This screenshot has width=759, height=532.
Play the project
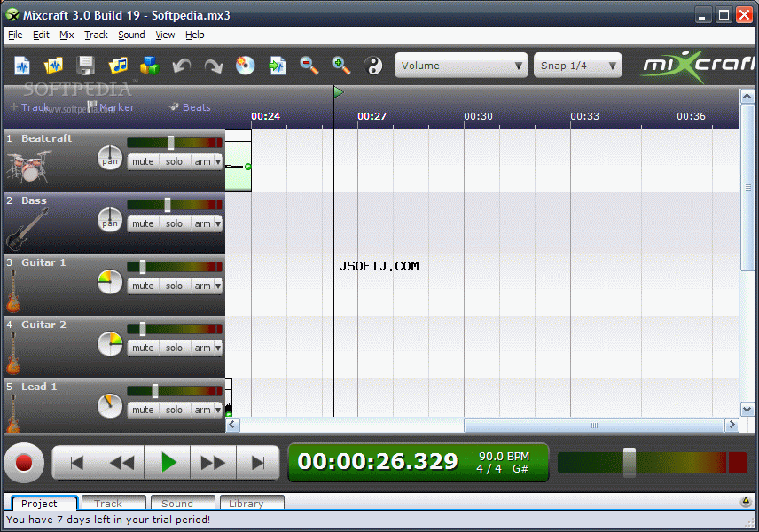(x=168, y=463)
